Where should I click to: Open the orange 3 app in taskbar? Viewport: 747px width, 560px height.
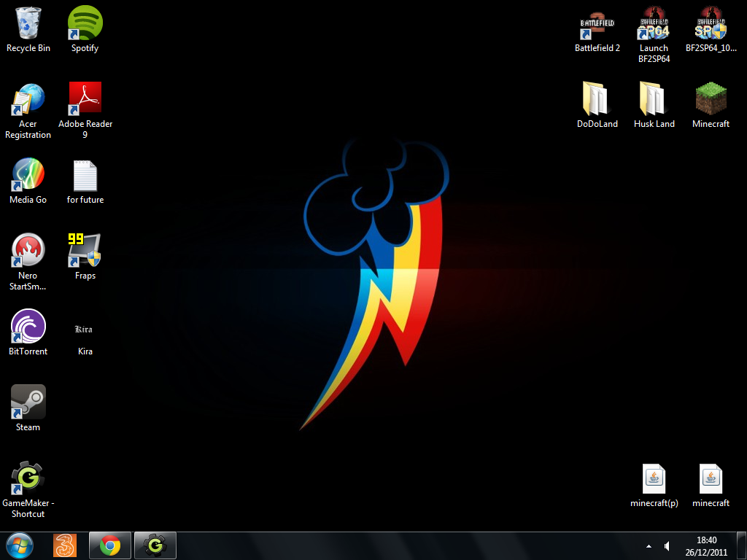point(65,545)
